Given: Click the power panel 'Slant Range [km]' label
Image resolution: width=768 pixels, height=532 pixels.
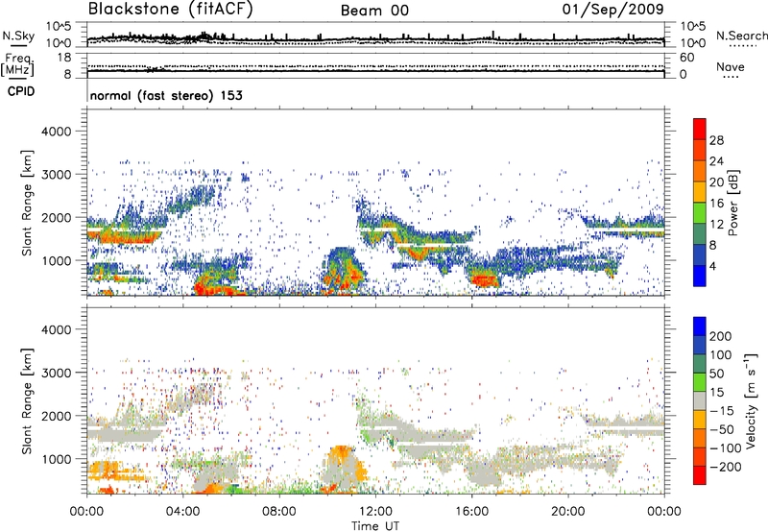Looking at the screenshot, I should click(x=27, y=203).
